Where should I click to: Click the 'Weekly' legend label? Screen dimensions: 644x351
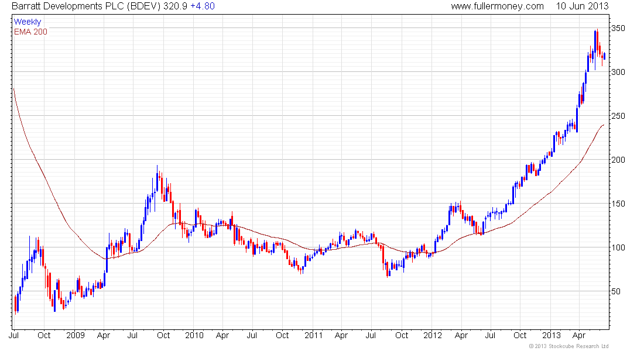coord(28,22)
